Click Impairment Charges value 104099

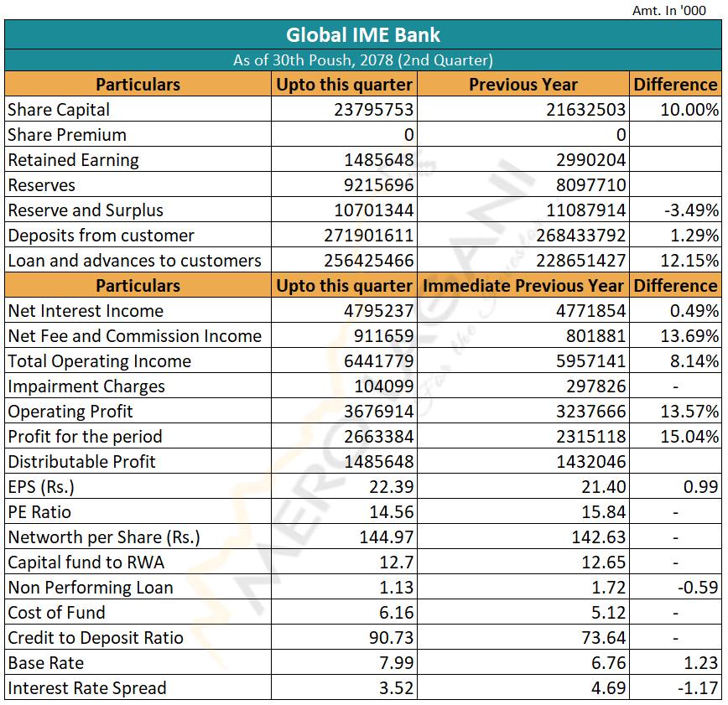click(x=384, y=386)
